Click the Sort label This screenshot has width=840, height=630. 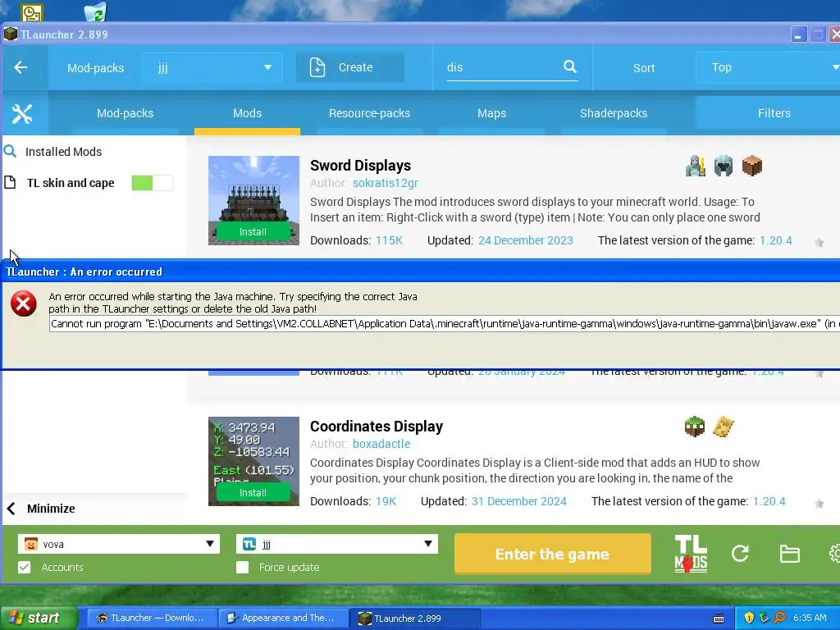point(644,68)
